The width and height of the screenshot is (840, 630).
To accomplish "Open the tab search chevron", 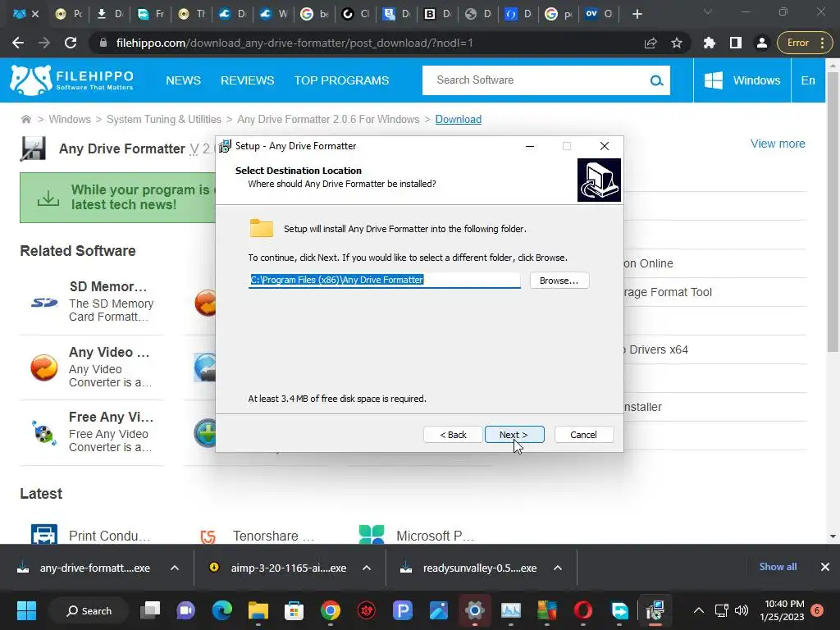I will click(708, 11).
